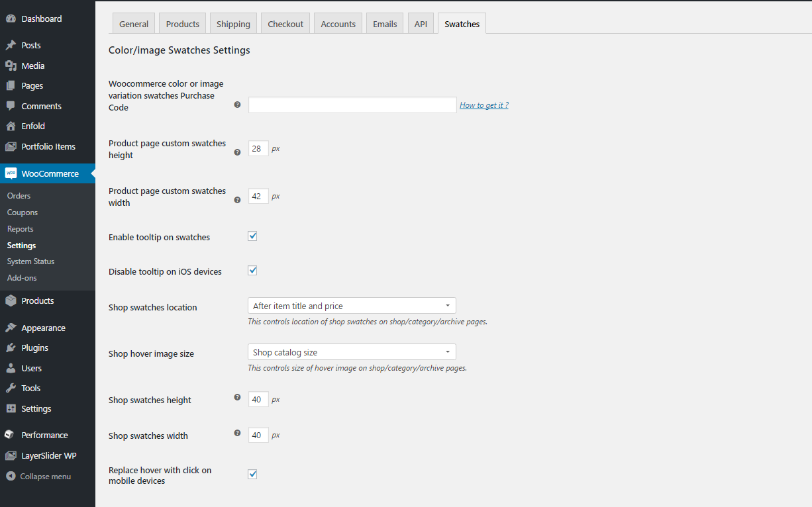Open the Shipping settings tab
Viewport: 812px width, 507px height.
(233, 24)
